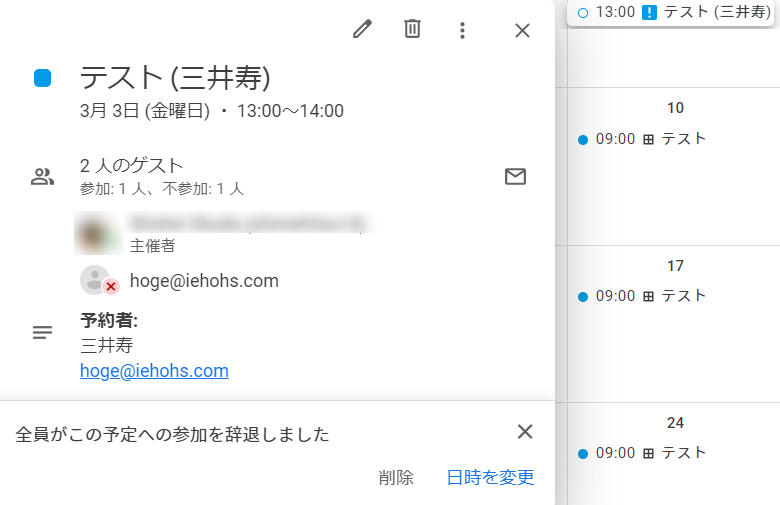Open the hoge@iehohs.com email link
The image size is (780, 505).
click(x=154, y=371)
